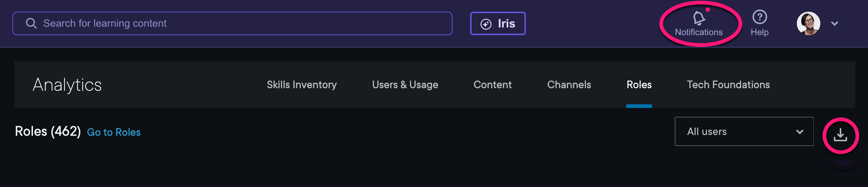Click the Analytics heading
Image resolution: width=868 pixels, height=187 pixels.
click(x=67, y=85)
